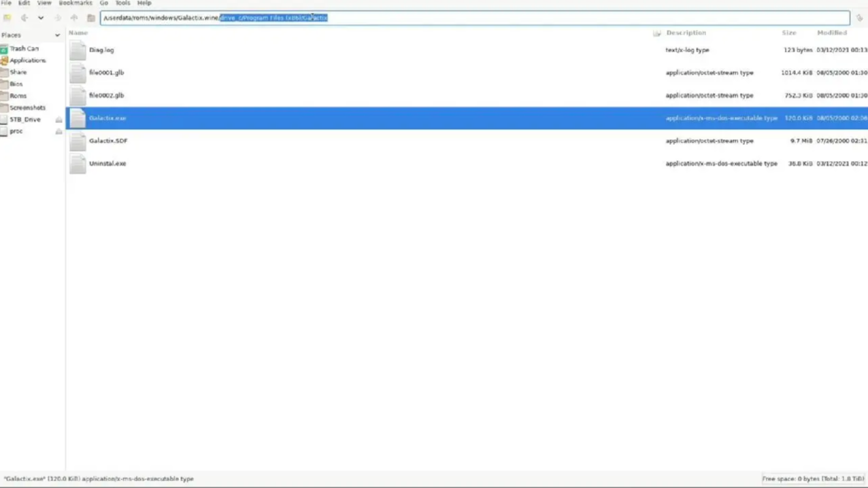Open the Tools menu
Screen dimensions: 868x488
point(123,3)
